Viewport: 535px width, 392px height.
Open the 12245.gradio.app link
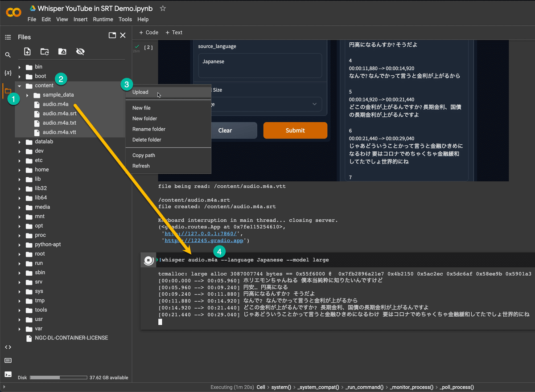point(204,241)
